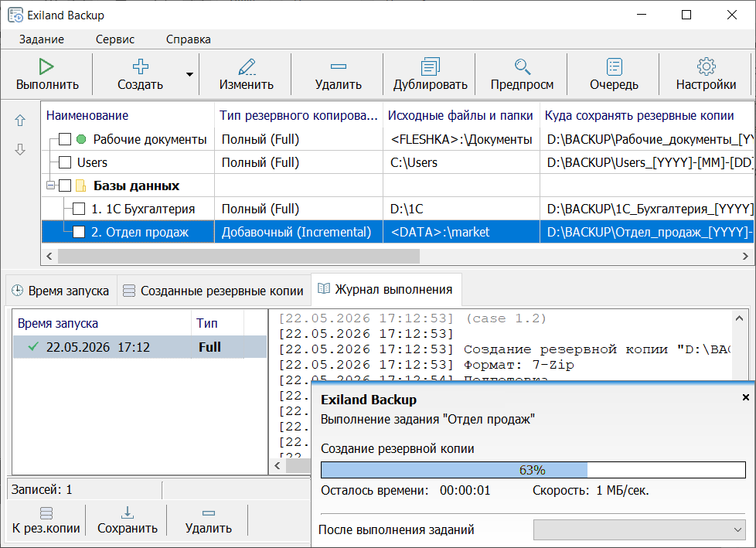Click the Записей: 1 status text

coord(42,490)
